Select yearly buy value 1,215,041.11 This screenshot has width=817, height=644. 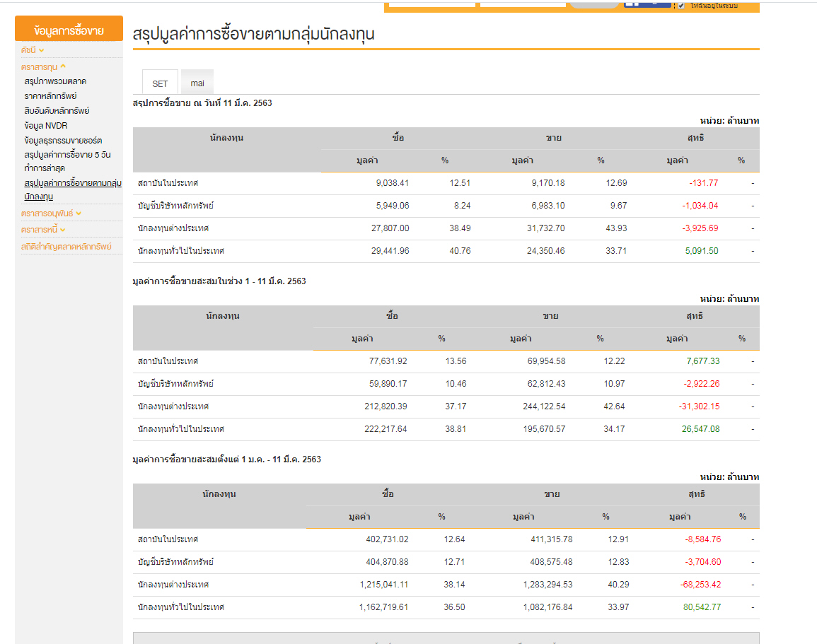[x=384, y=585]
